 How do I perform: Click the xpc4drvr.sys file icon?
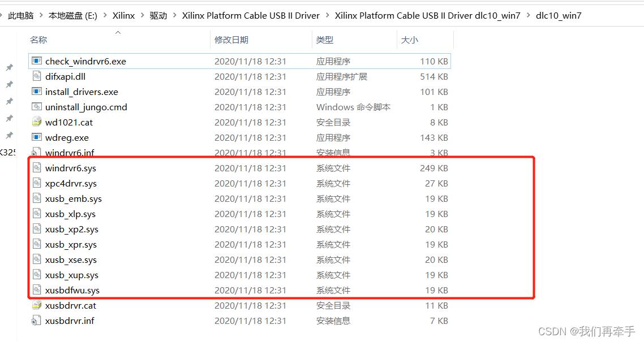(x=37, y=183)
